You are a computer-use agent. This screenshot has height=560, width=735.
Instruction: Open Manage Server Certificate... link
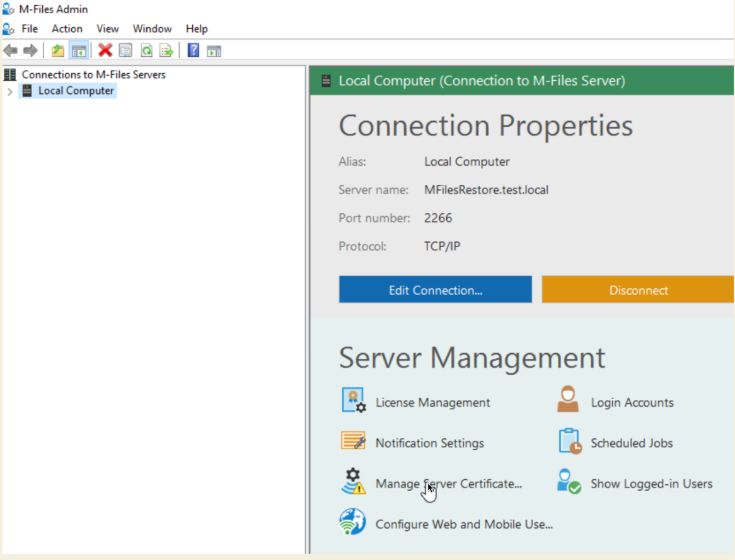point(449,484)
